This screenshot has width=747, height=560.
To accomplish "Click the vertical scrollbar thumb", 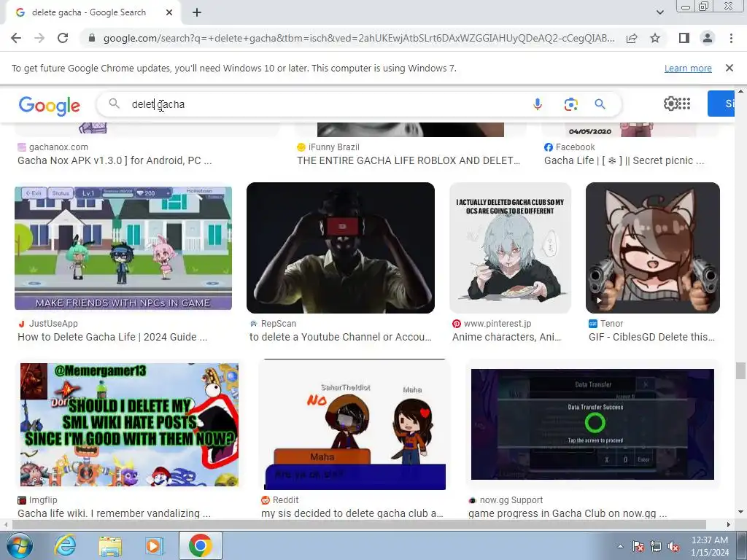I will coord(740,371).
